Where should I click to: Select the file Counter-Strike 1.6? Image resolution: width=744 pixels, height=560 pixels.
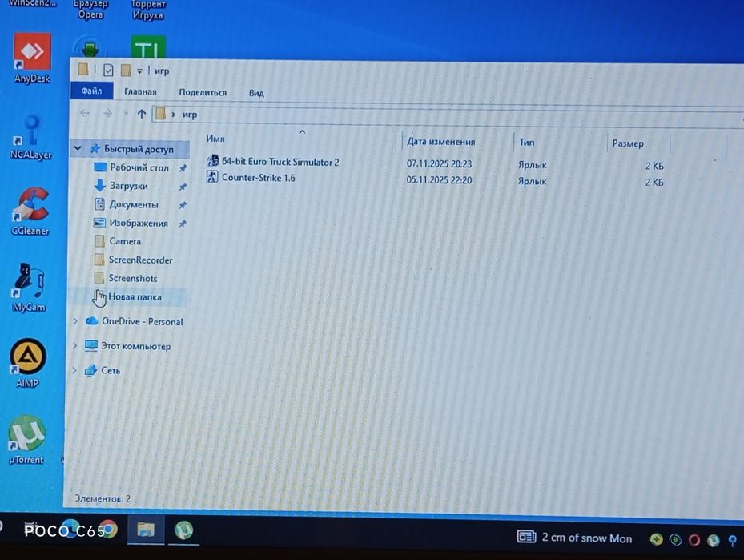(x=258, y=178)
